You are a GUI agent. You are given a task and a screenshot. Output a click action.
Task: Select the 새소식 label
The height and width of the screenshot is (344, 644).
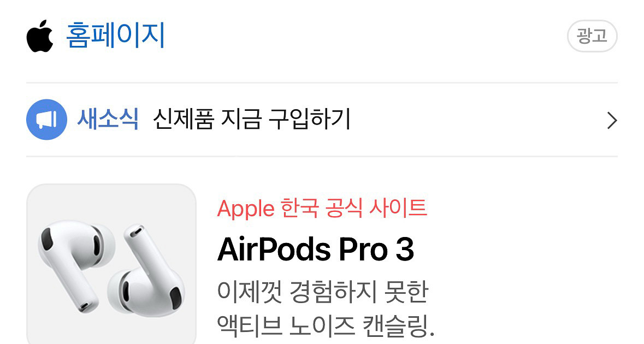(x=108, y=120)
